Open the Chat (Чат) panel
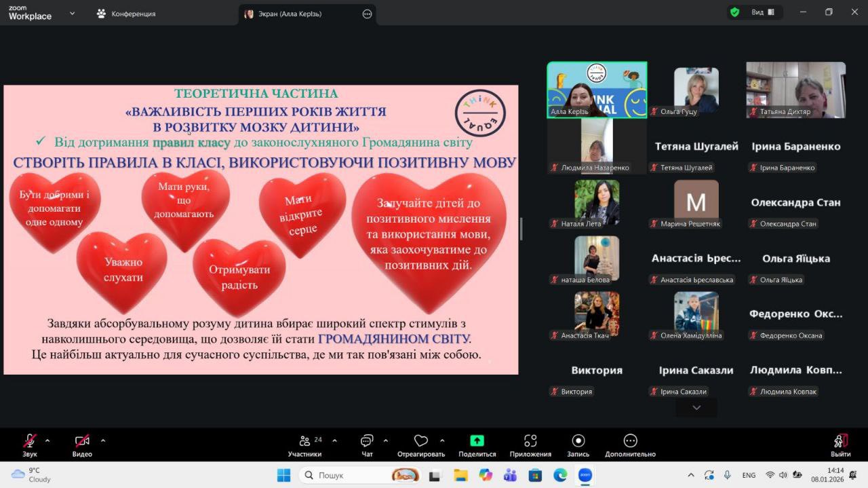Viewport: 868px width, 488px height. coord(367,442)
